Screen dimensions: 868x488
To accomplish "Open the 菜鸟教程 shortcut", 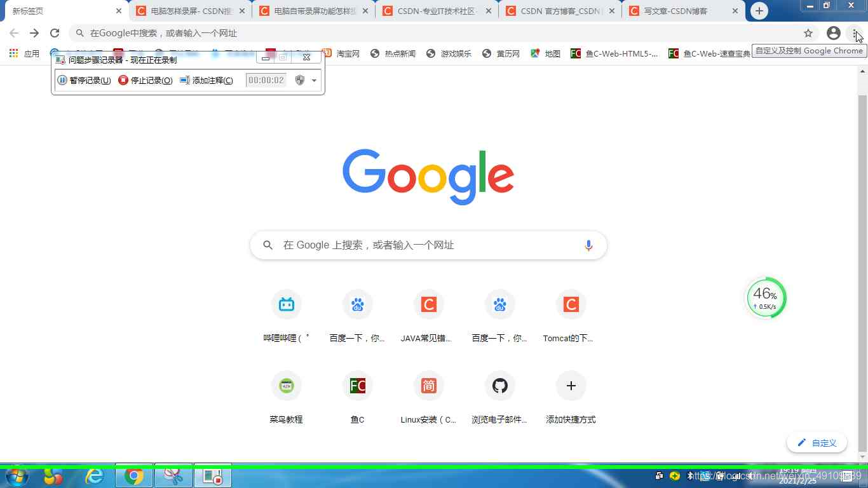I will click(287, 397).
